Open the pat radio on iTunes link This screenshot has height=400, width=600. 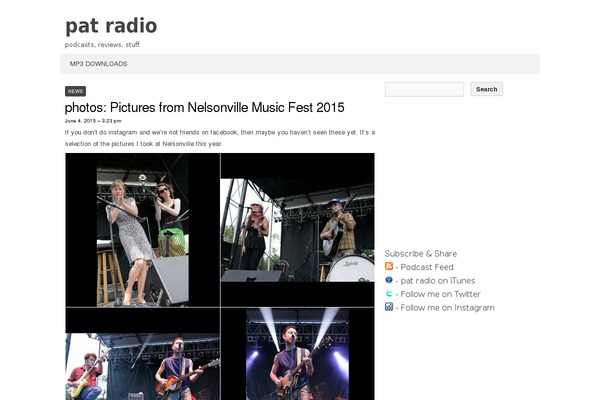[438, 281]
